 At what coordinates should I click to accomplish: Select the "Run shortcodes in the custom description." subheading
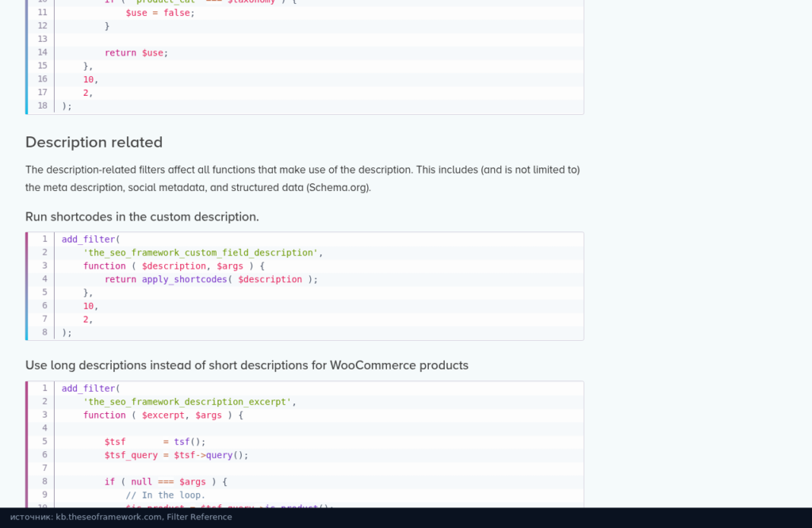pos(142,217)
